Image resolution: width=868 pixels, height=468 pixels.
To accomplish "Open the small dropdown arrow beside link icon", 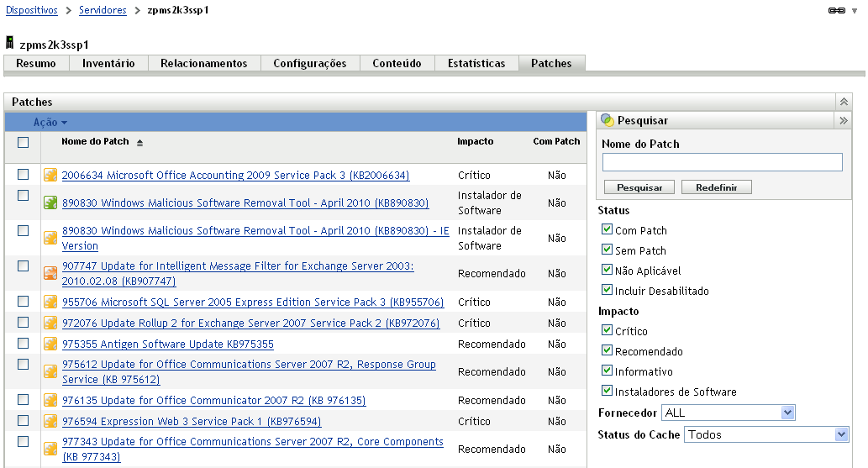I will click(x=855, y=11).
